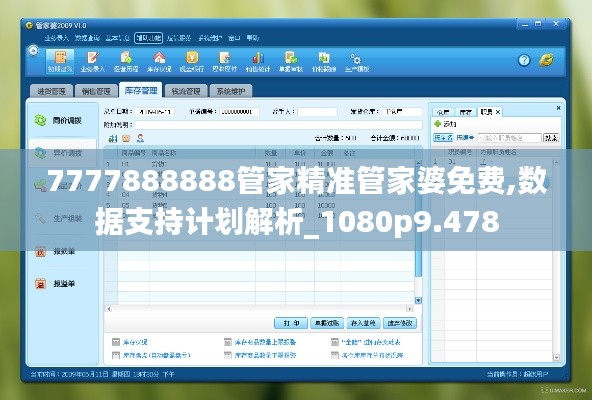
Task: Open the second menu bar item 数据查询
Action: pyautogui.click(x=87, y=38)
